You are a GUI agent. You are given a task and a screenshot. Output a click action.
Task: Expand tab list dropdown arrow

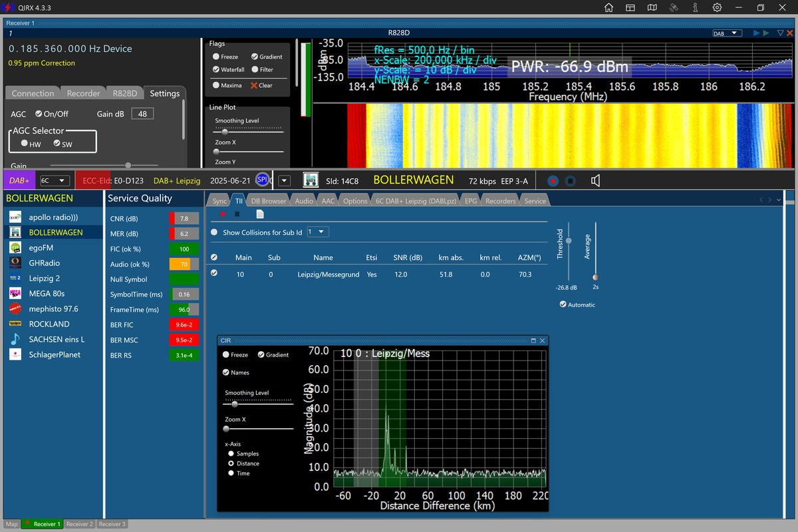(779, 199)
